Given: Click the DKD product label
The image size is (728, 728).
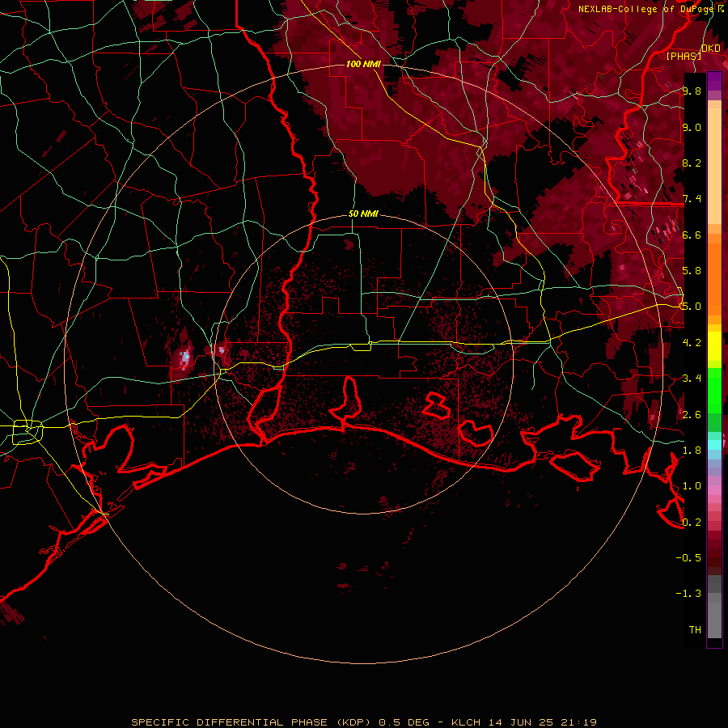Looking at the screenshot, I should click(x=711, y=49).
